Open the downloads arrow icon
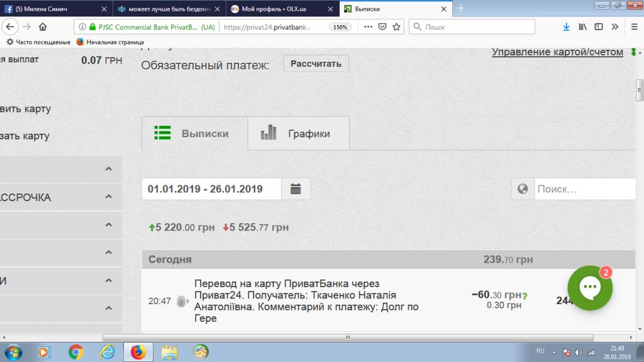The height and width of the screenshot is (362, 644). click(x=567, y=26)
